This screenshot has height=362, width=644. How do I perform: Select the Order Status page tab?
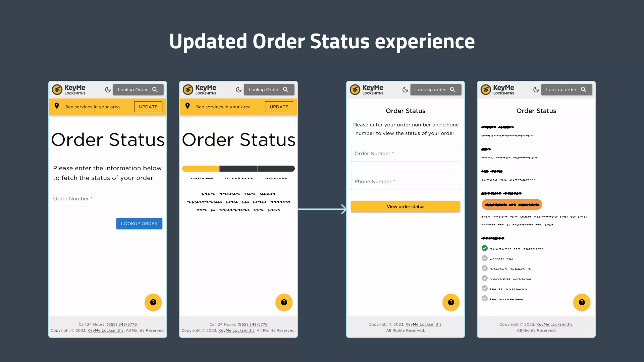coord(435,89)
